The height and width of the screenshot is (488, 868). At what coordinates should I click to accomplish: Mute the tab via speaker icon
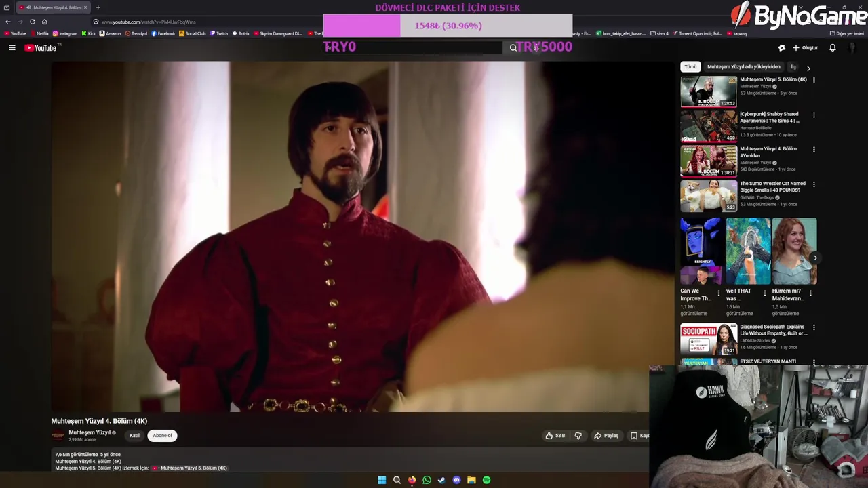pos(28,7)
